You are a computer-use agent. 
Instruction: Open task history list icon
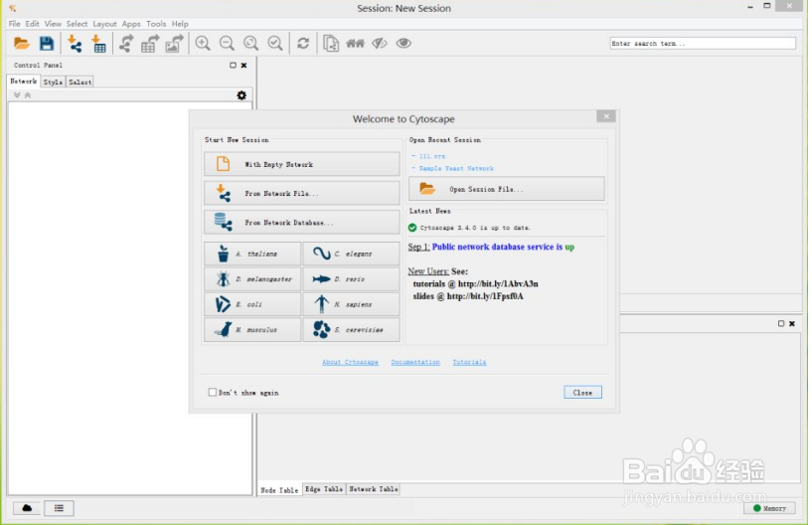[x=59, y=508]
